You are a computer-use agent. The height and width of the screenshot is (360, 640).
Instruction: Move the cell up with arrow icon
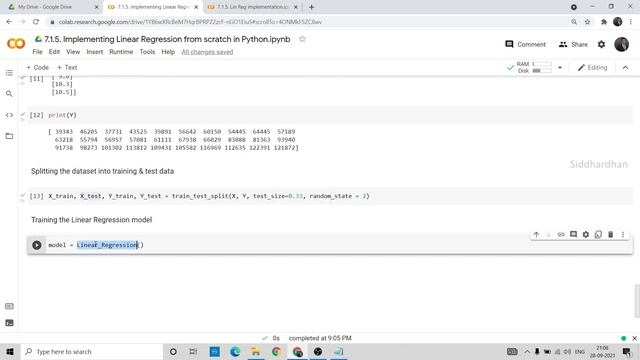tap(536, 234)
